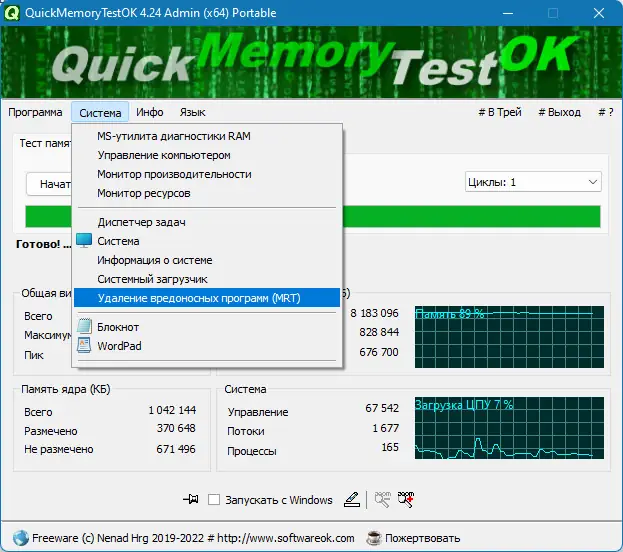The height and width of the screenshot is (552, 623).
Task: Click the value 1 042 144
Action: 172,410
